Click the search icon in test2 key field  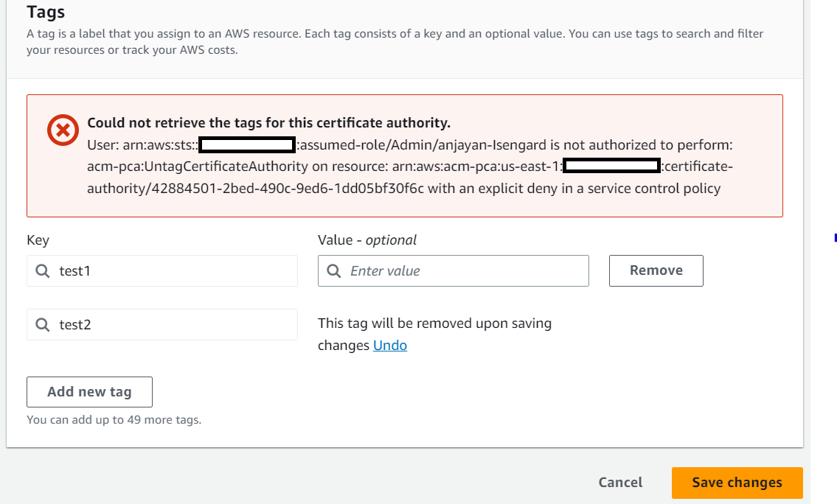tap(43, 324)
